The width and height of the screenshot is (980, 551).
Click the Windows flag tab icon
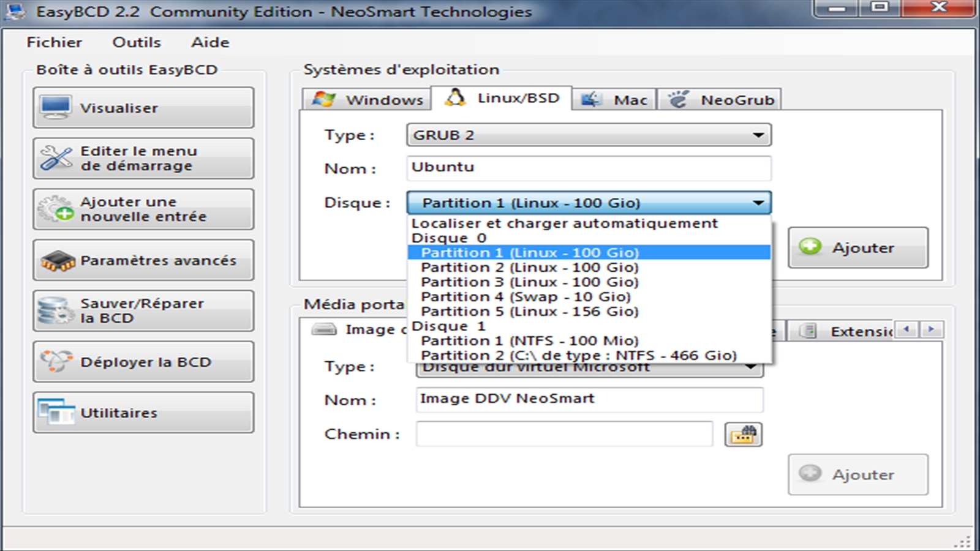click(323, 99)
